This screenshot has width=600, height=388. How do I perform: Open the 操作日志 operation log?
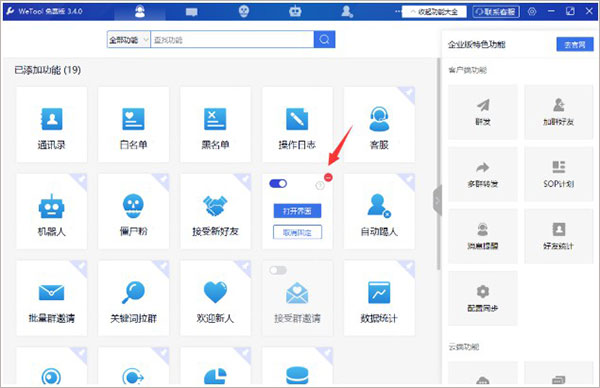[297, 125]
